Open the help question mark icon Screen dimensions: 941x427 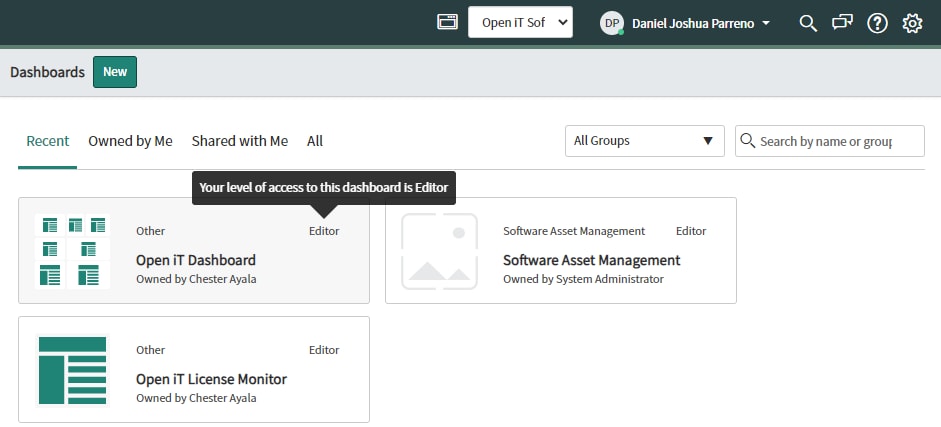(877, 23)
